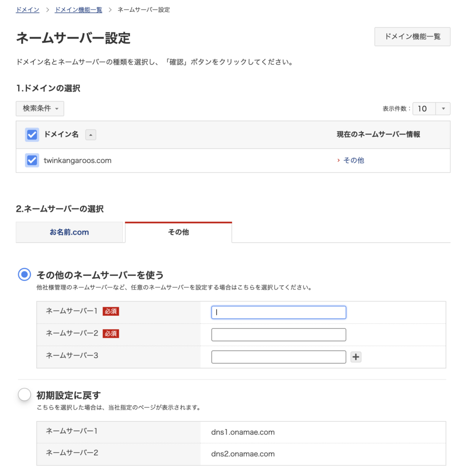
Task: Choose the 初期設定に戻す radio button
Action: coord(24,395)
